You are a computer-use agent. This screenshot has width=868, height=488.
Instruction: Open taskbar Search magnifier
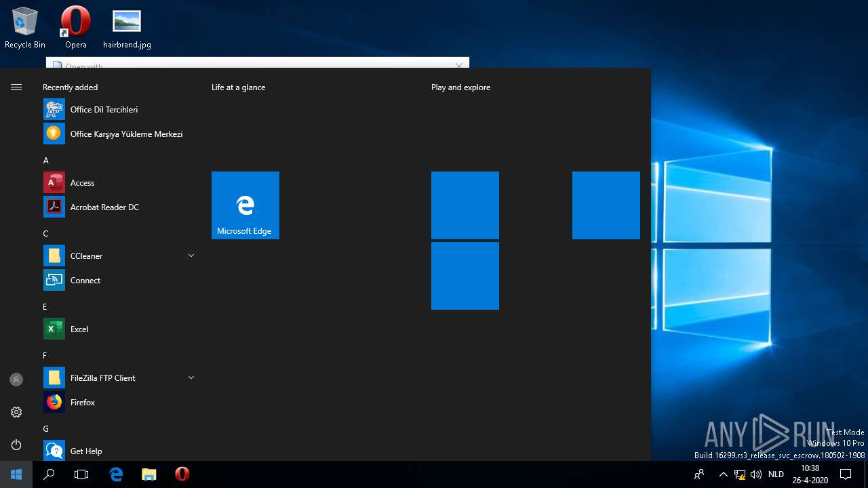49,474
